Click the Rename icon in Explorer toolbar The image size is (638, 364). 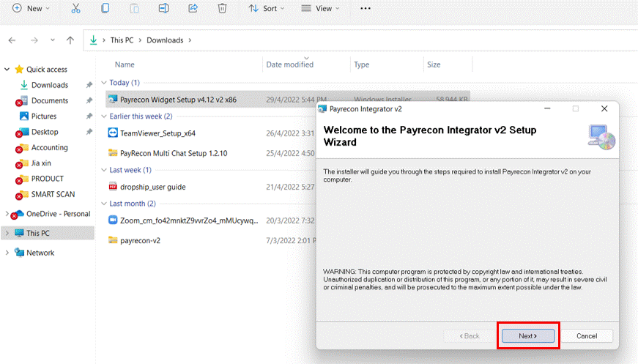click(163, 8)
